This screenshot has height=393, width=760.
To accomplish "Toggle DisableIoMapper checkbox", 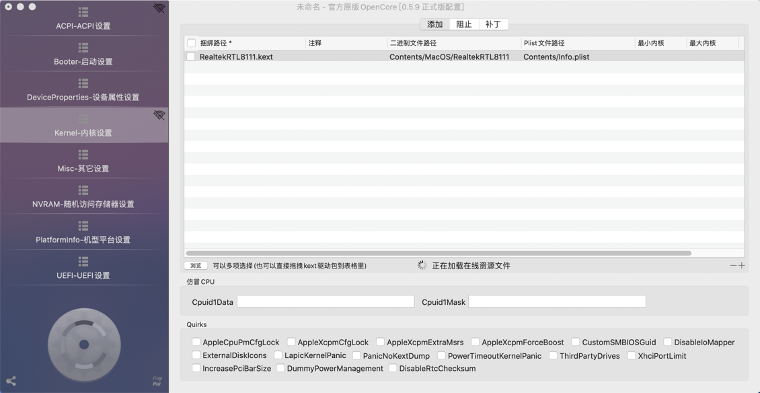I will 667,342.
